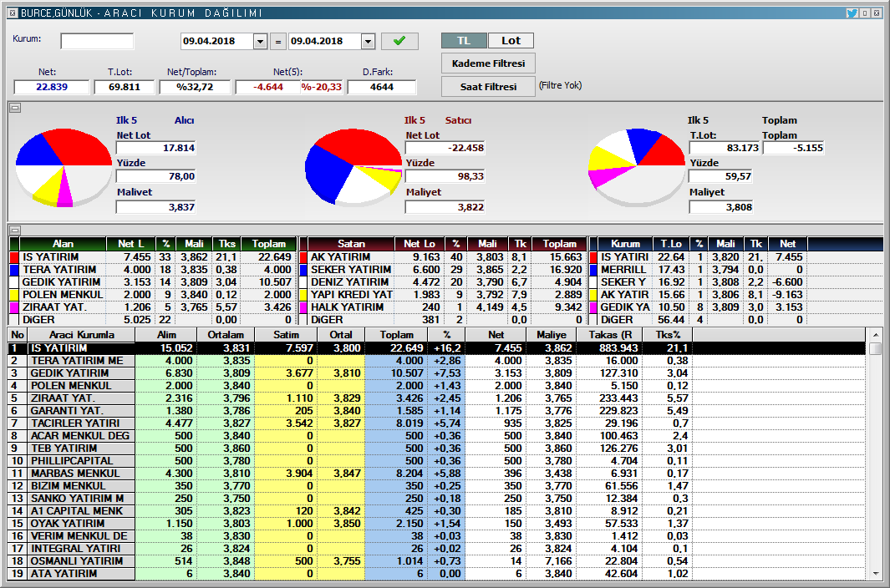Select ATA YATIRIM row
890x588 pixels.
(437, 573)
